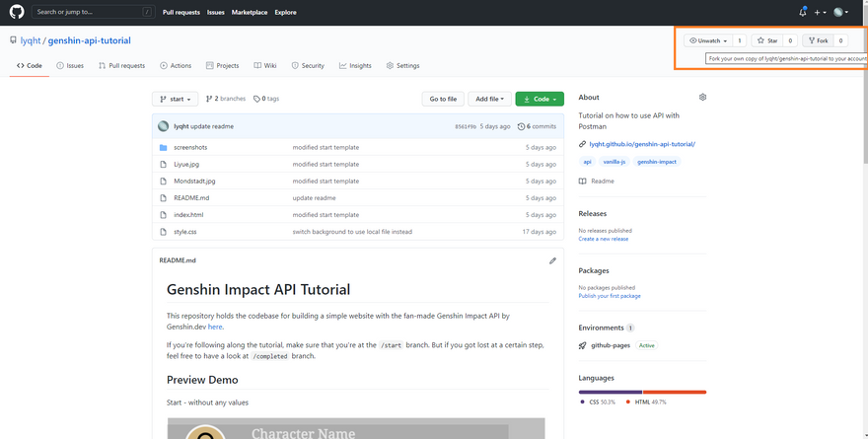This screenshot has height=439, width=868.
Task: Star the repository
Action: (767, 40)
